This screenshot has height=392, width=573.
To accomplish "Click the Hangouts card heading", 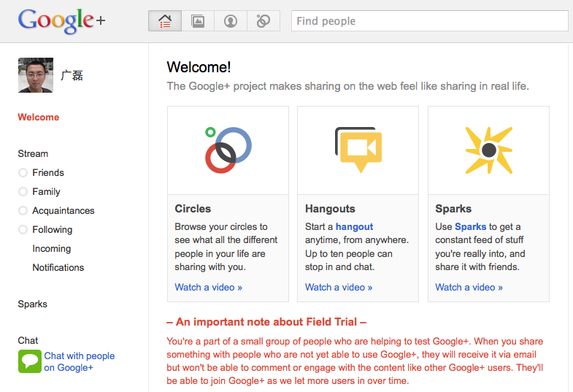I will (x=330, y=209).
